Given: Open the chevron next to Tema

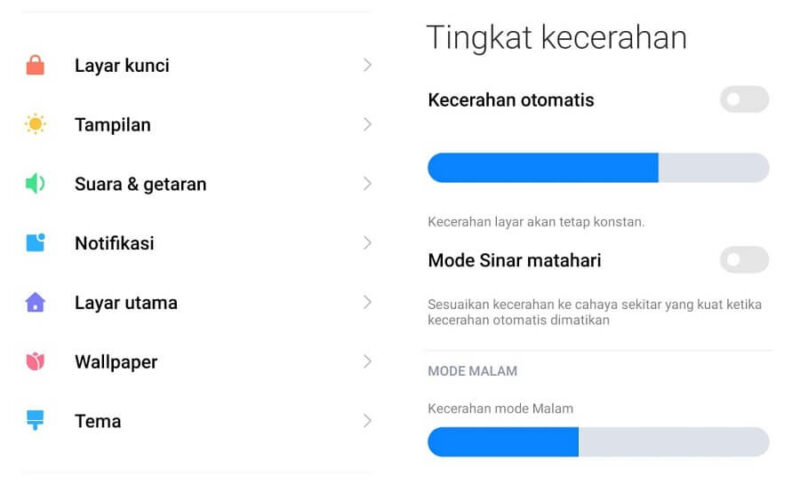Looking at the screenshot, I should click(x=367, y=420).
